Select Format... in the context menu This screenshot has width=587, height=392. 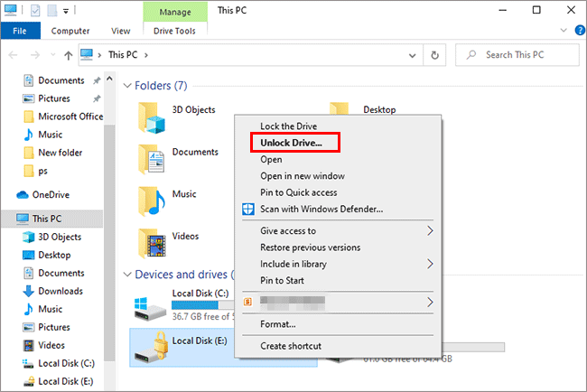[278, 324]
